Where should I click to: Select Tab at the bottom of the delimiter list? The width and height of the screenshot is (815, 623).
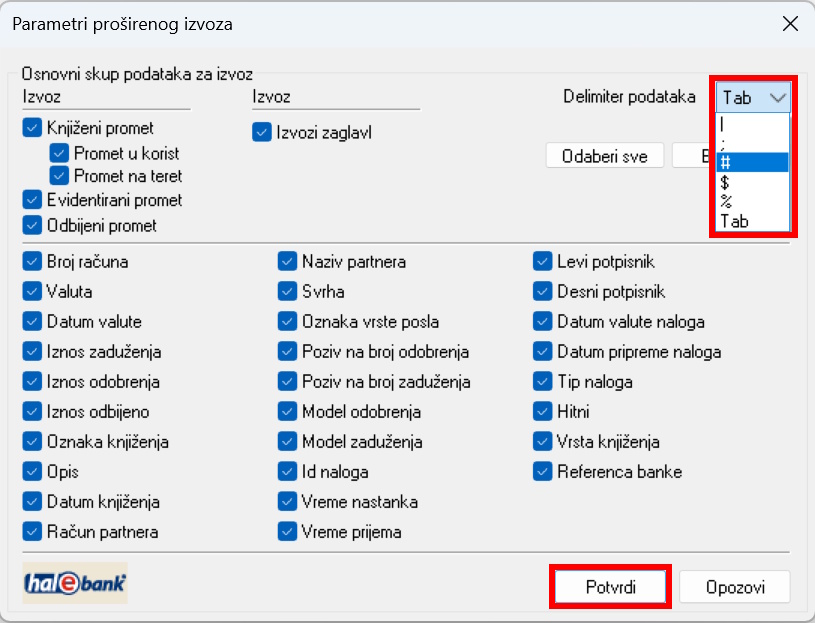[753, 222]
